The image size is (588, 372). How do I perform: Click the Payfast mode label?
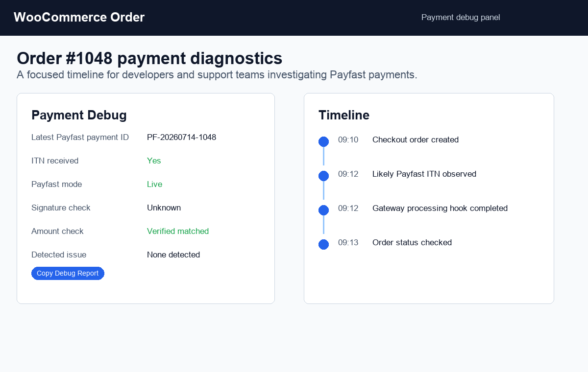tap(57, 185)
